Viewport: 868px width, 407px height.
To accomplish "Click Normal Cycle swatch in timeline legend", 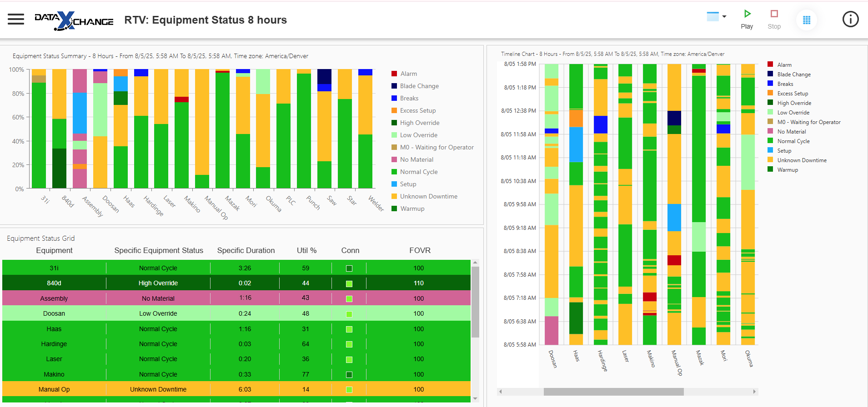I will tap(770, 141).
